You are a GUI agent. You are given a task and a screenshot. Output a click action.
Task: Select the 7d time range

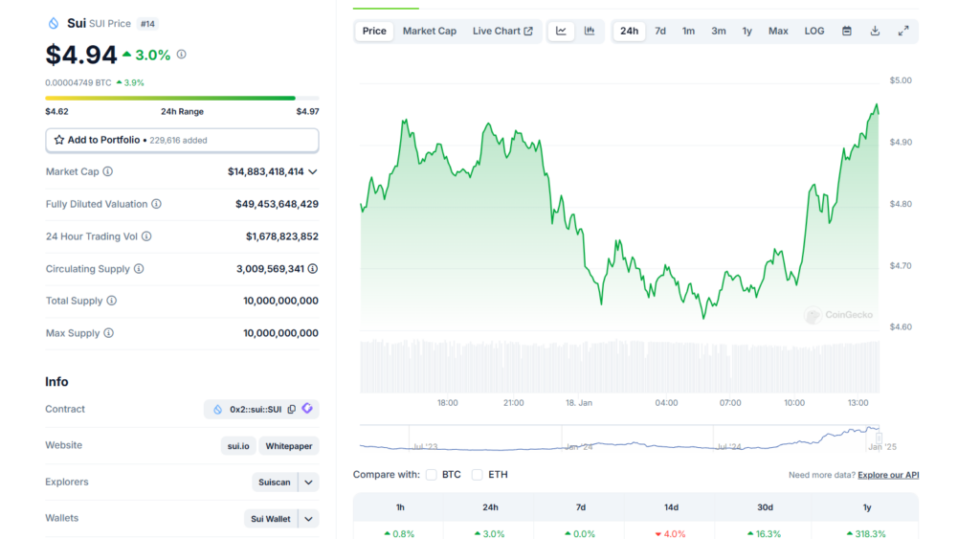(x=660, y=32)
